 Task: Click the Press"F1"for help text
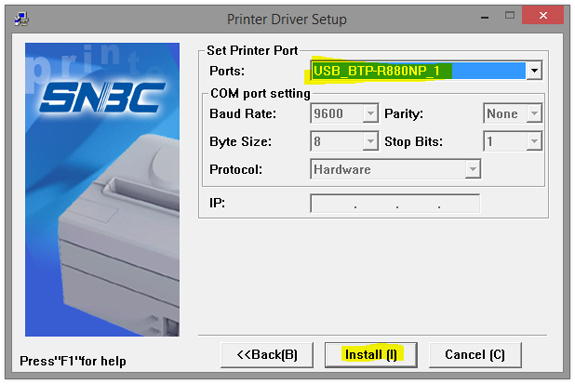[73, 361]
